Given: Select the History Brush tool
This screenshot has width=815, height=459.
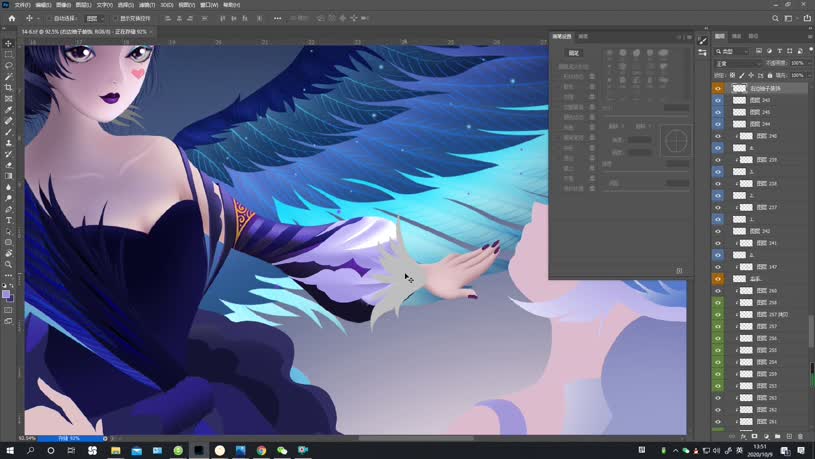Looking at the screenshot, I should [8, 154].
